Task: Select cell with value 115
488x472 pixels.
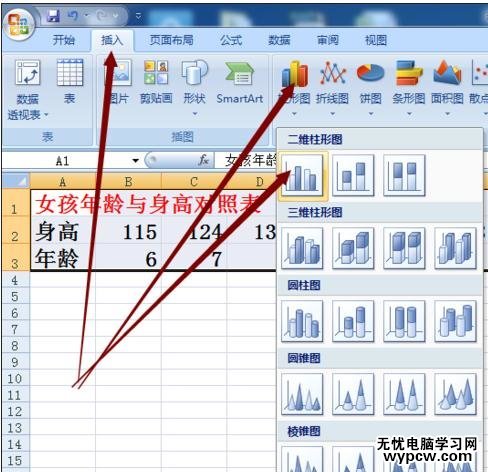Action: (128, 231)
